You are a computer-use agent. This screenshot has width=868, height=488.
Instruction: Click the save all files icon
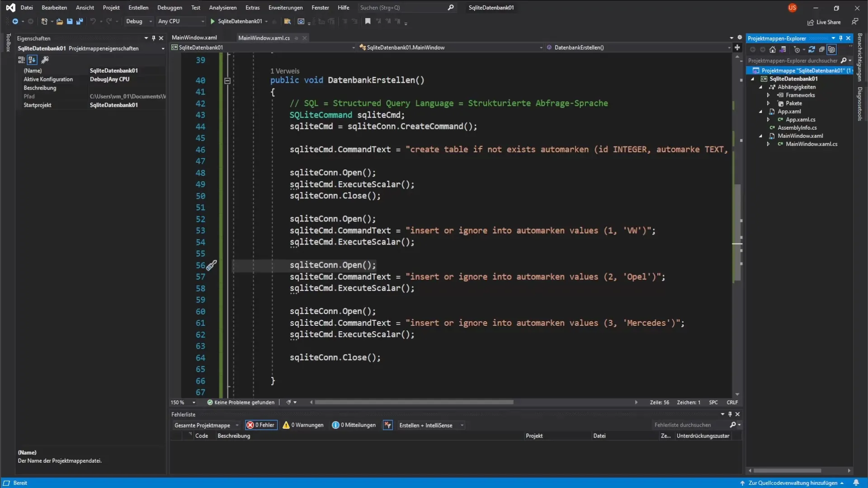click(x=80, y=21)
